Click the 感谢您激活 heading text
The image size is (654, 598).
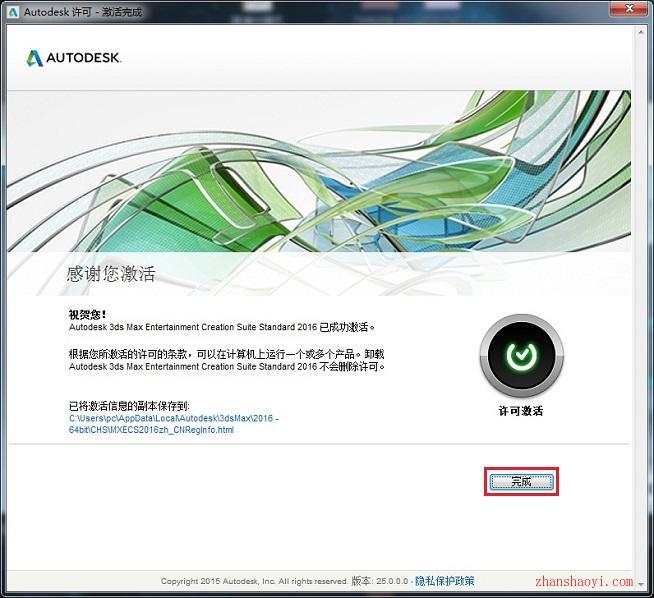(111, 274)
